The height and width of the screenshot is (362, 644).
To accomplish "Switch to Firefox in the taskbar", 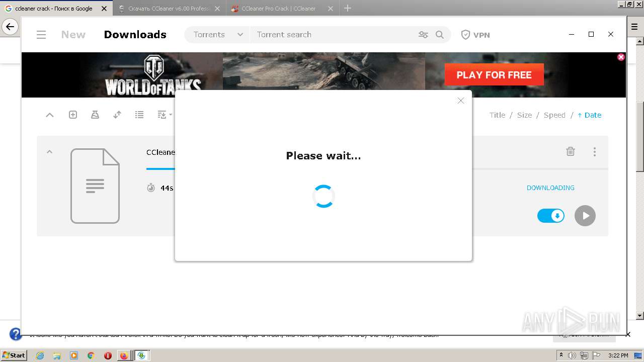I will coord(124,355).
